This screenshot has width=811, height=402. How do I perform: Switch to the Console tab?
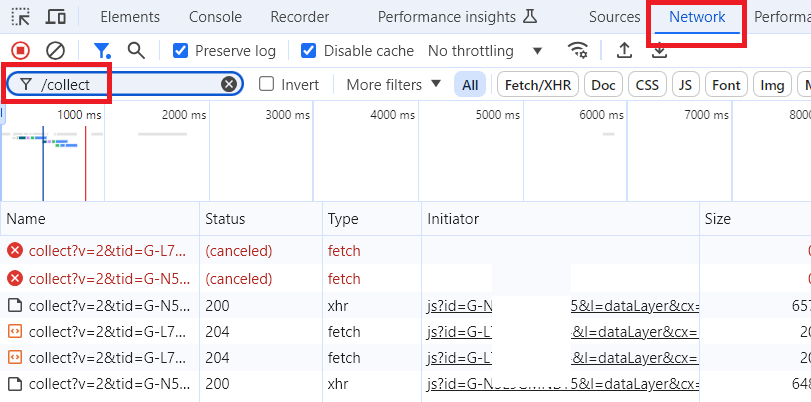215,17
